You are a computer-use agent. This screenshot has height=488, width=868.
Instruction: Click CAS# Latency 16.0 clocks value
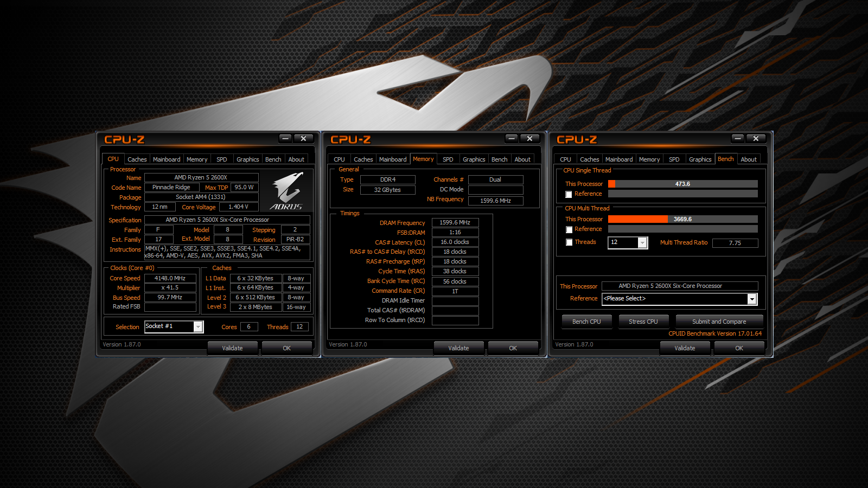pyautogui.click(x=455, y=242)
